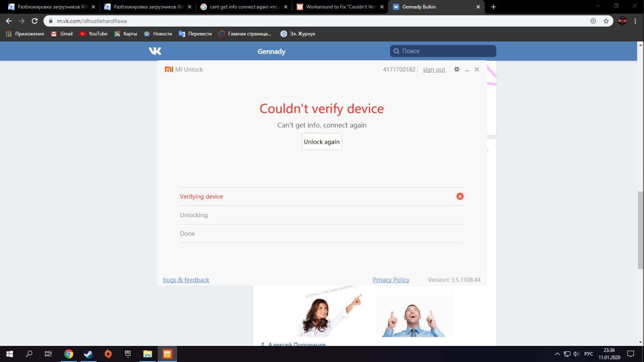Open the Chrome profile avatar
Image resolution: width=644 pixels, height=362 pixels.
pos(622,21)
